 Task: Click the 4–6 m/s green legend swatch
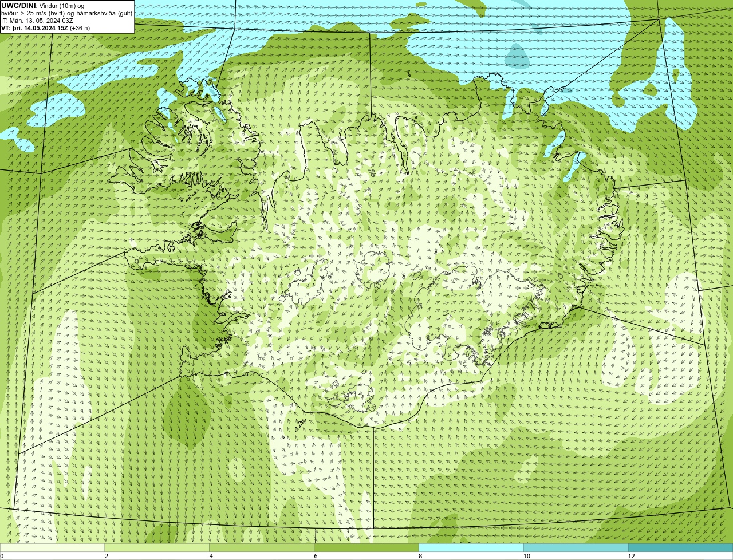262,547
